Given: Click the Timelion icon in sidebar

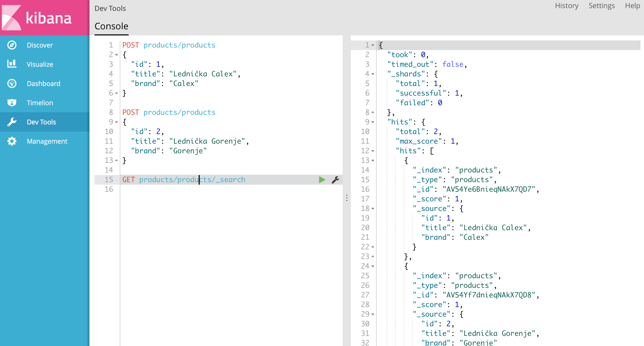Looking at the screenshot, I should [12, 103].
